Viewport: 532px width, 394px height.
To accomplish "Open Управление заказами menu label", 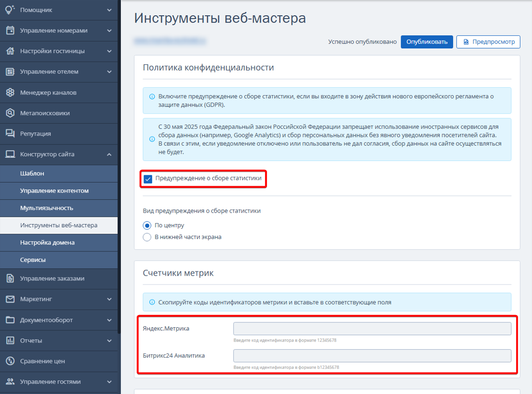I will coord(52,279).
